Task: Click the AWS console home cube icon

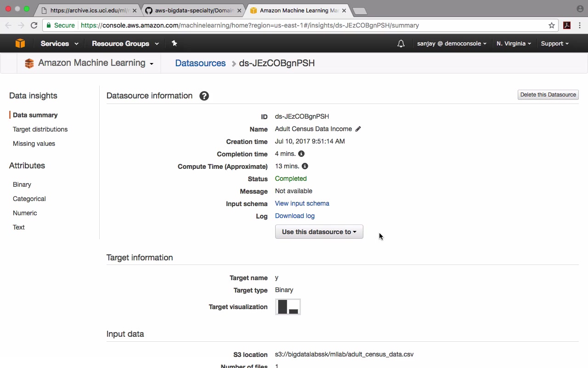Action: point(20,43)
